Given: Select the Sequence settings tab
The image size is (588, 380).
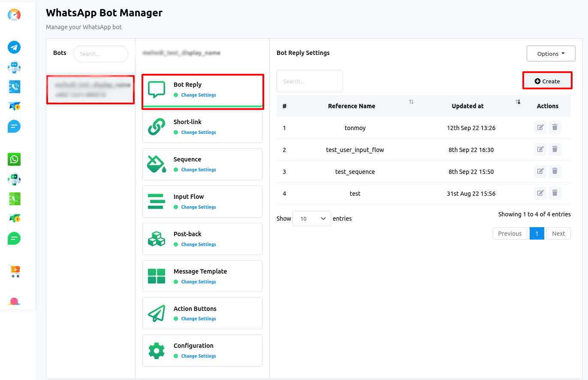Looking at the screenshot, I should 202,164.
